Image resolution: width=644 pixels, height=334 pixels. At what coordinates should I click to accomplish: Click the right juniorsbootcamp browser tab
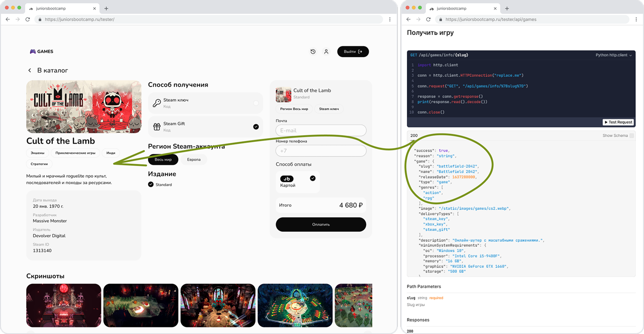tap(463, 8)
